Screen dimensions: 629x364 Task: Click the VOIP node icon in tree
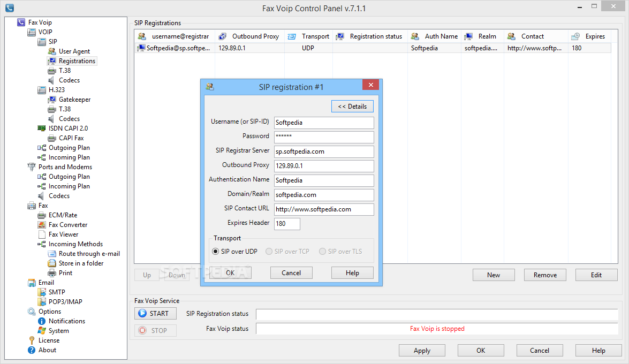(x=31, y=32)
